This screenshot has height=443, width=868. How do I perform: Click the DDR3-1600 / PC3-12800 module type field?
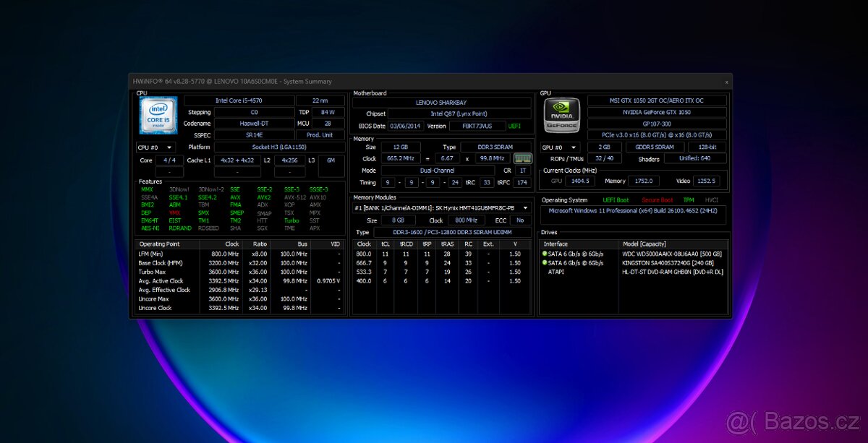point(452,232)
